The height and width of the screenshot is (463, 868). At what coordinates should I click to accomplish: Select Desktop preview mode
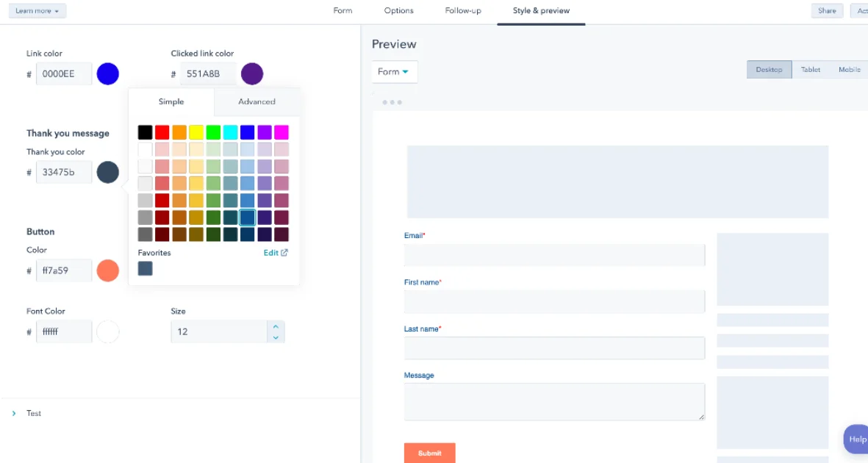pos(769,69)
